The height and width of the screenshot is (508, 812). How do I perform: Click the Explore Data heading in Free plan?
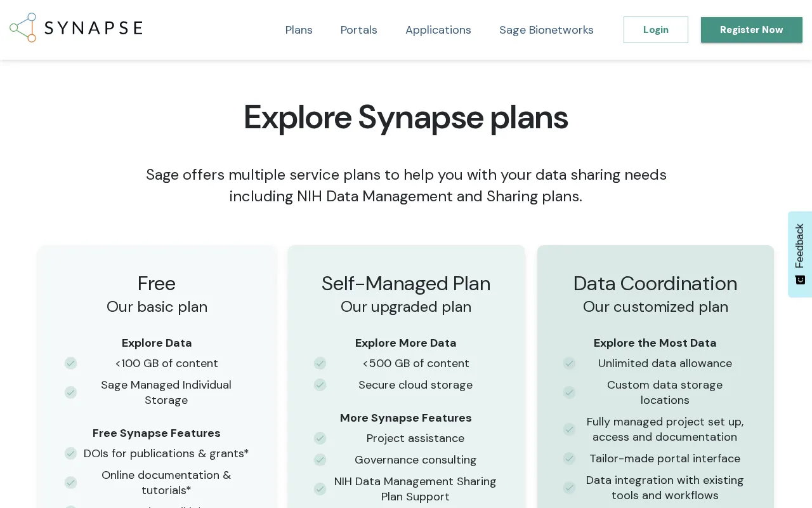[157, 343]
